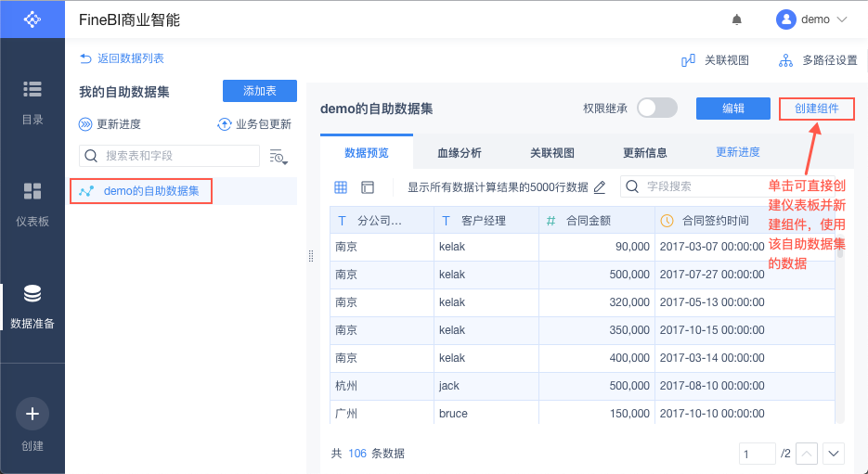This screenshot has width=868, height=474.
Task: Click the 106 row count
Action: [x=357, y=454]
